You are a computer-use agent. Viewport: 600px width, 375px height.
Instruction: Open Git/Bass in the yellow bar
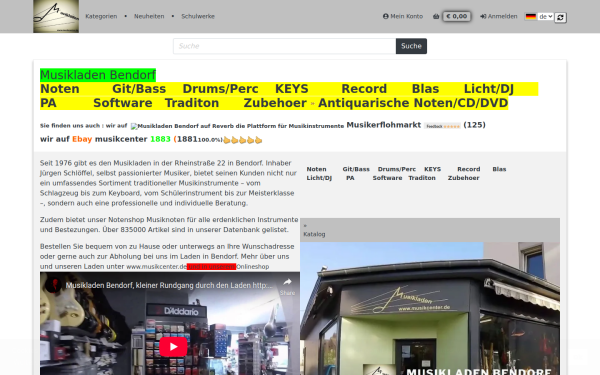coord(139,89)
